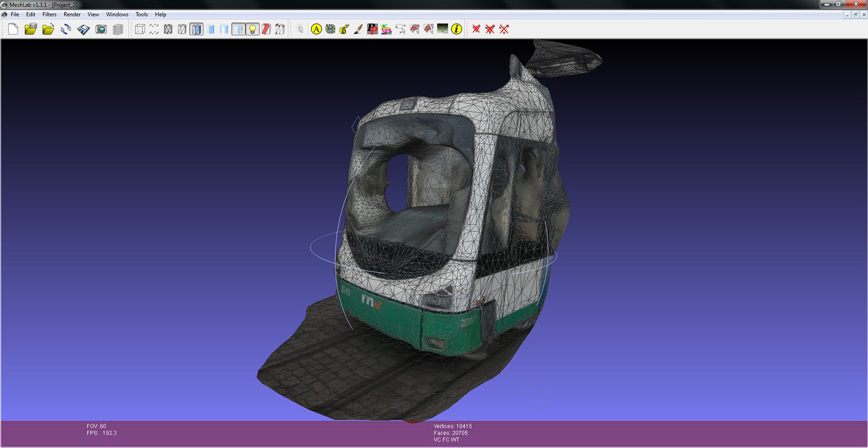Click the Faces: 20705 status text
The height and width of the screenshot is (448, 868).
(451, 433)
